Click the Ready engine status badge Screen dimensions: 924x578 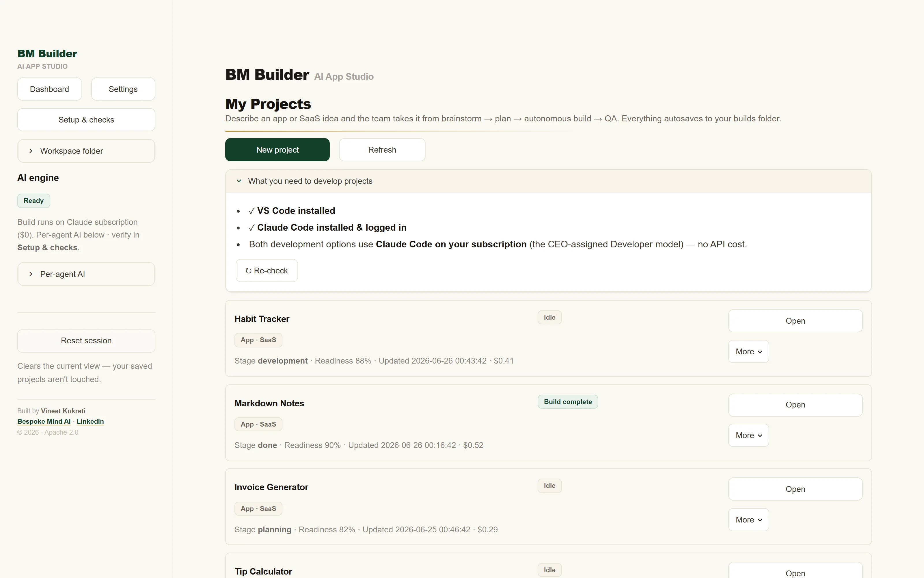pyautogui.click(x=33, y=201)
